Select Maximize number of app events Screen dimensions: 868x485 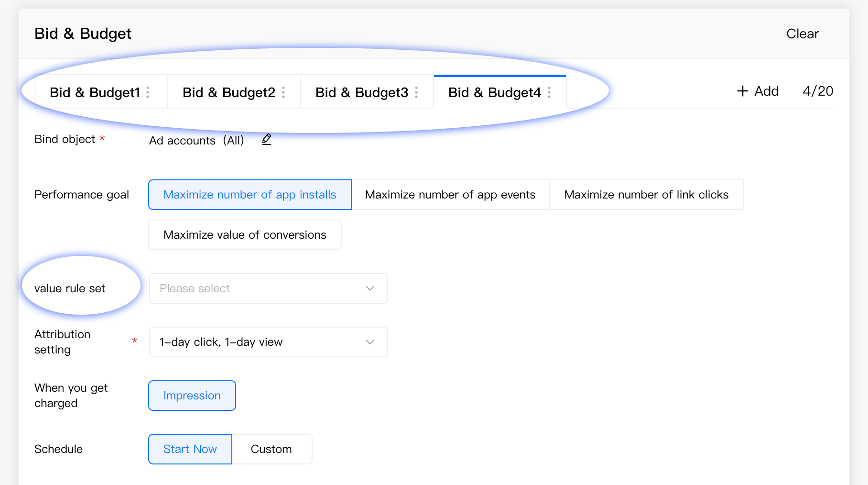[x=450, y=195]
